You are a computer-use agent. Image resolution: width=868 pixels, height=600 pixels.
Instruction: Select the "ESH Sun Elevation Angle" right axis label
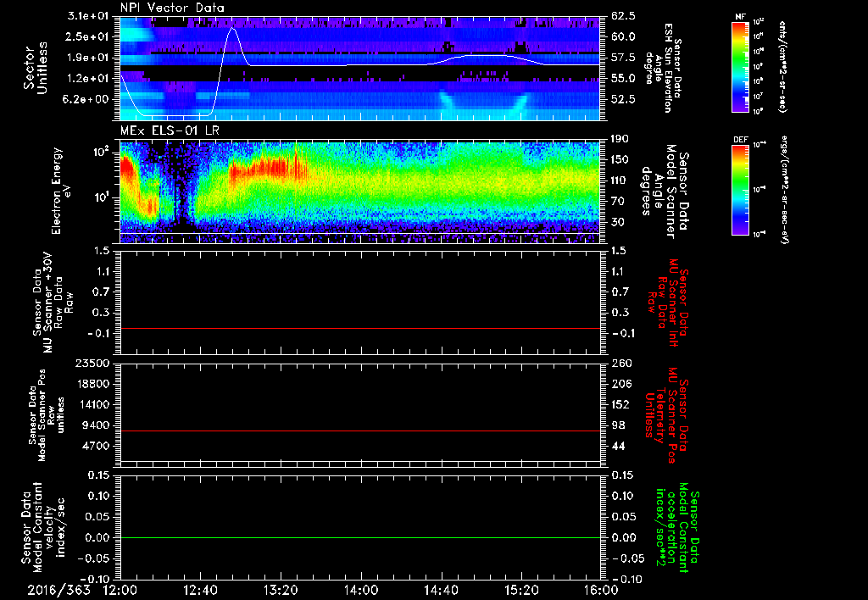[x=663, y=68]
